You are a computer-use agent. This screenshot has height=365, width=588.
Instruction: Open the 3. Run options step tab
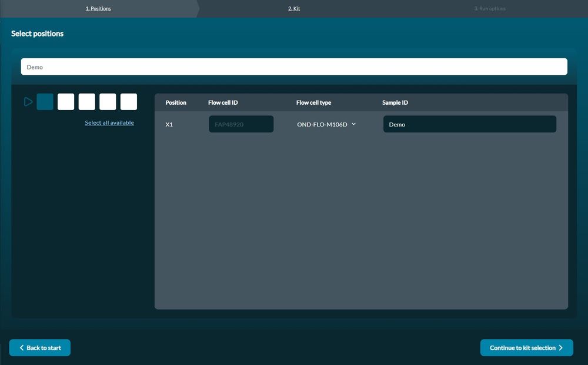coord(490,9)
